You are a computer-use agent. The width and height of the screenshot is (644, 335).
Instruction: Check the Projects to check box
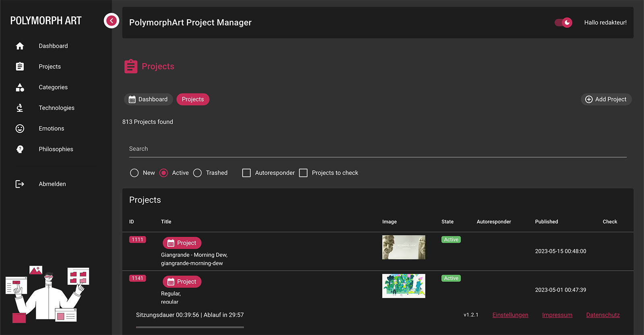point(303,173)
